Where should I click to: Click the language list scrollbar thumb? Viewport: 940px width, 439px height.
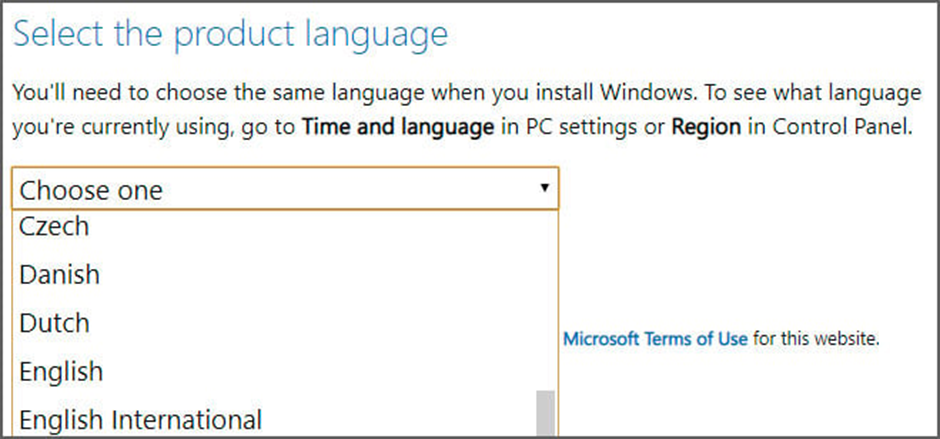coord(545,413)
